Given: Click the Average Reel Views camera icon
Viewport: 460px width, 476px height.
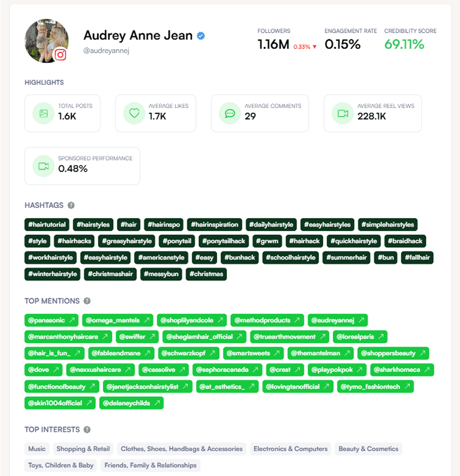Looking at the screenshot, I should (343, 113).
